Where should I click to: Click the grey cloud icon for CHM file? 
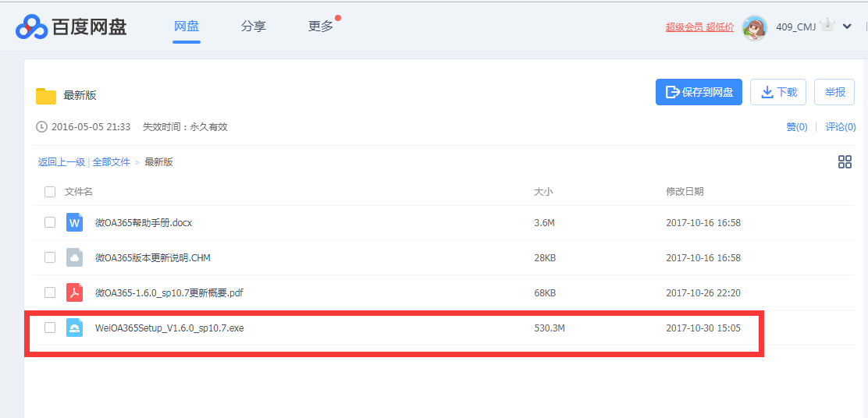point(74,257)
